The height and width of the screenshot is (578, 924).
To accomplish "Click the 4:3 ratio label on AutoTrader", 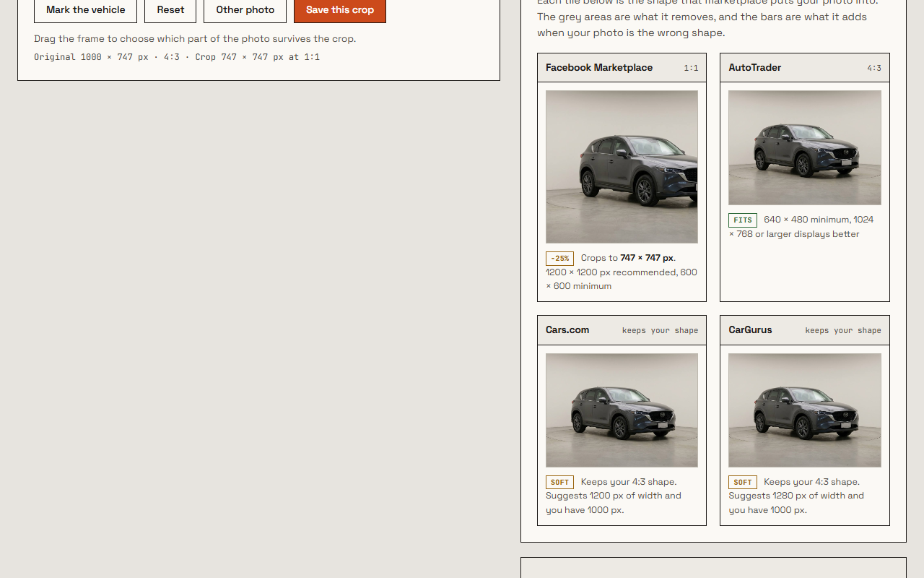I will 874,69.
